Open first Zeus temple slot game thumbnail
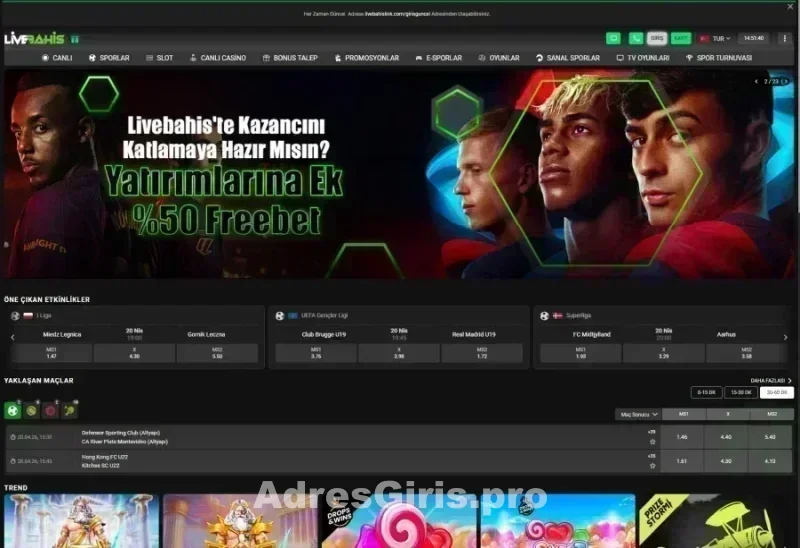 coord(82,521)
